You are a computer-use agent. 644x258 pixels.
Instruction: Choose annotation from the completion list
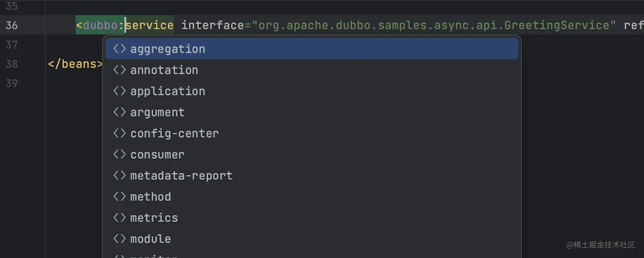164,70
